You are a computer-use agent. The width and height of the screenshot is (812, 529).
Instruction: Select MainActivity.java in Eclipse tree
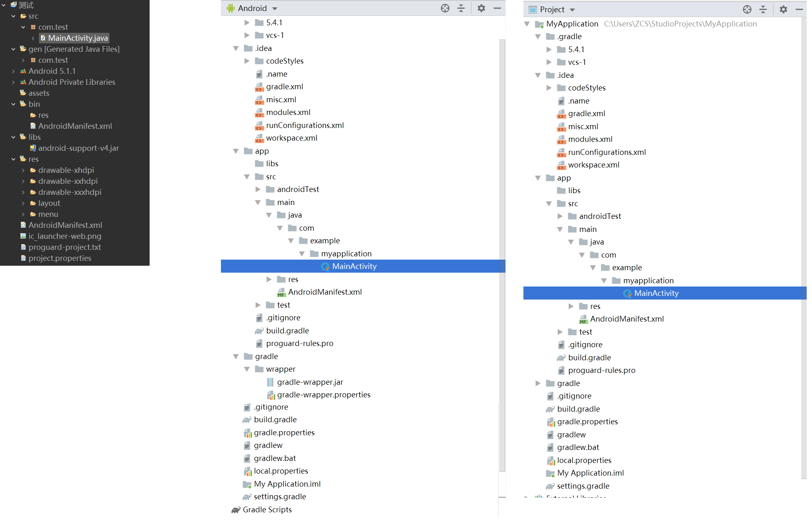pyautogui.click(x=74, y=38)
